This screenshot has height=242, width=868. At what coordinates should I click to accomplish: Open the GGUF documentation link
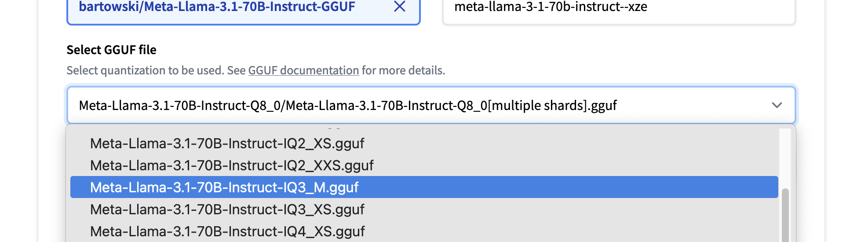pos(303,70)
